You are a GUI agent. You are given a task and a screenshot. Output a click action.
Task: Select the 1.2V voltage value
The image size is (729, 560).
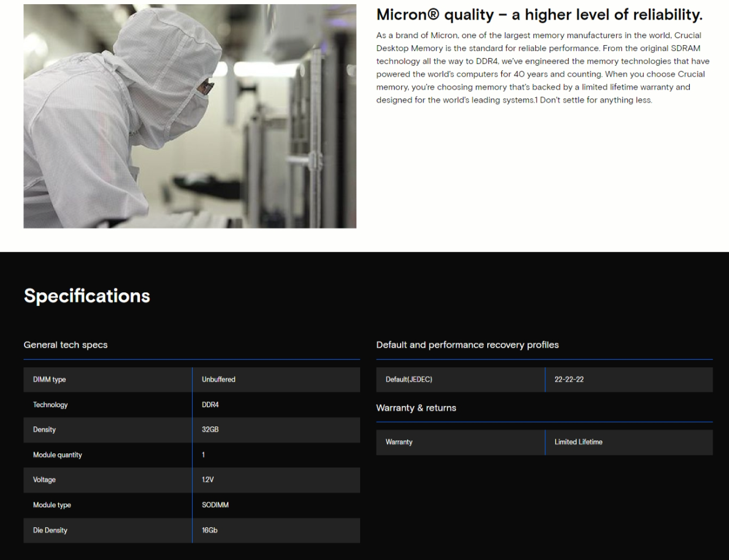click(208, 480)
